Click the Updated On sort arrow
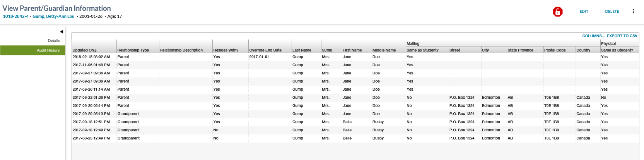 pyautogui.click(x=96, y=50)
